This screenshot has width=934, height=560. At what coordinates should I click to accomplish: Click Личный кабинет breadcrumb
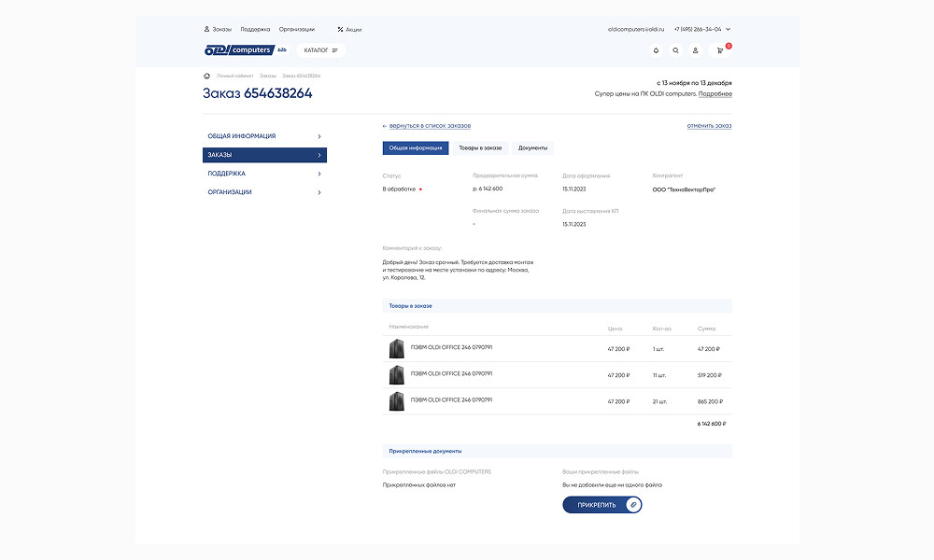click(x=234, y=76)
